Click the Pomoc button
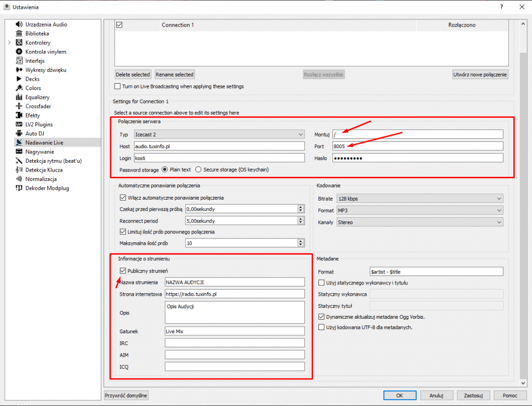 510,396
